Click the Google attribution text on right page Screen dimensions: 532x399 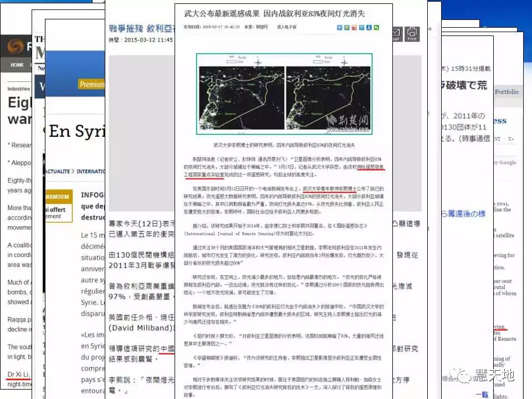coord(505,162)
